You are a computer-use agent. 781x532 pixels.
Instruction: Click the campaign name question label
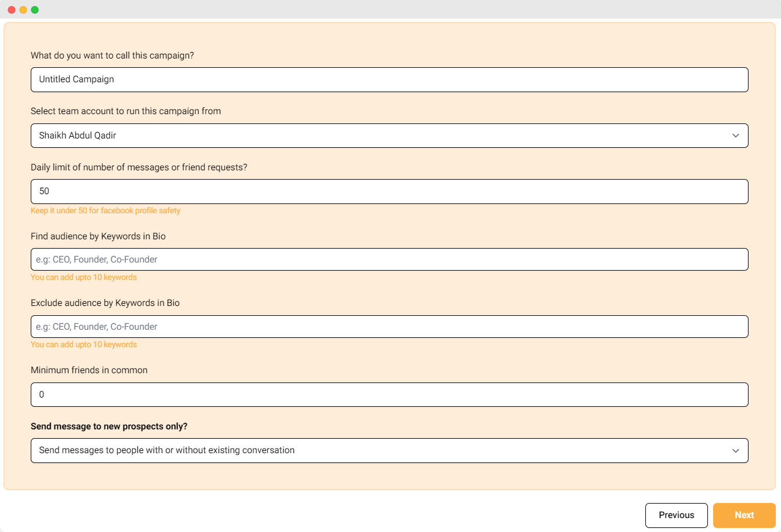112,56
